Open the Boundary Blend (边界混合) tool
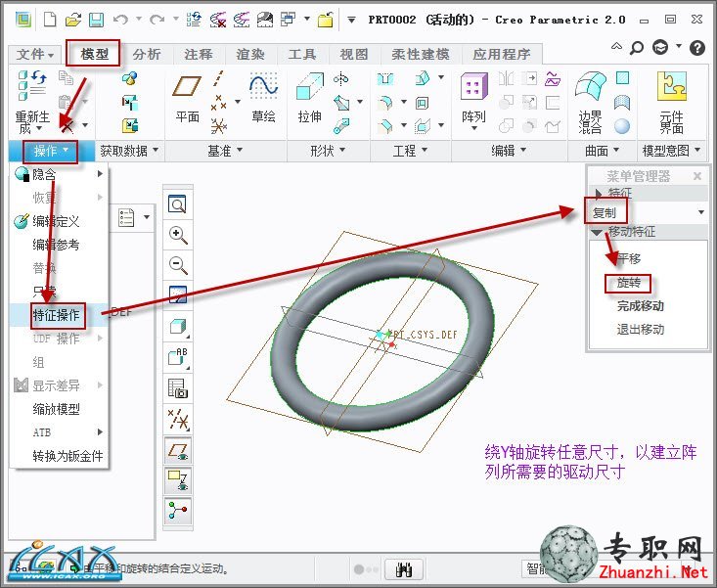Image resolution: width=717 pixels, height=588 pixels. click(x=590, y=103)
